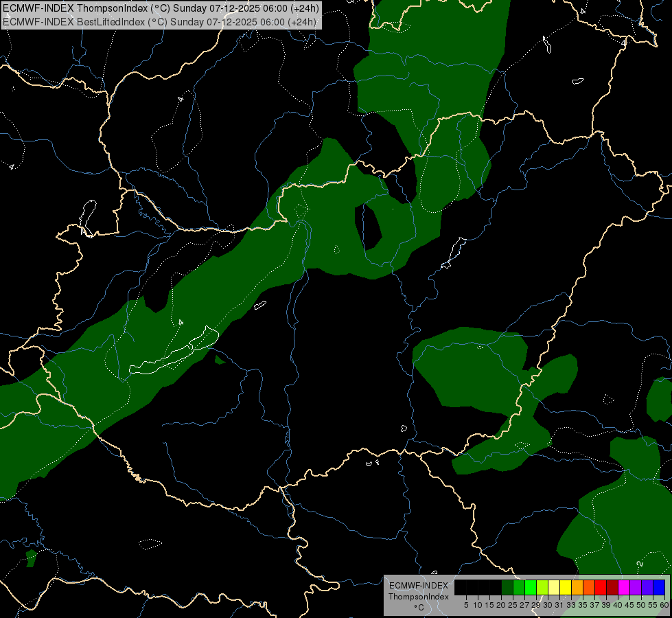Select the indigo 50-55 legend swatch
The height and width of the screenshot is (618, 672).
647,587
